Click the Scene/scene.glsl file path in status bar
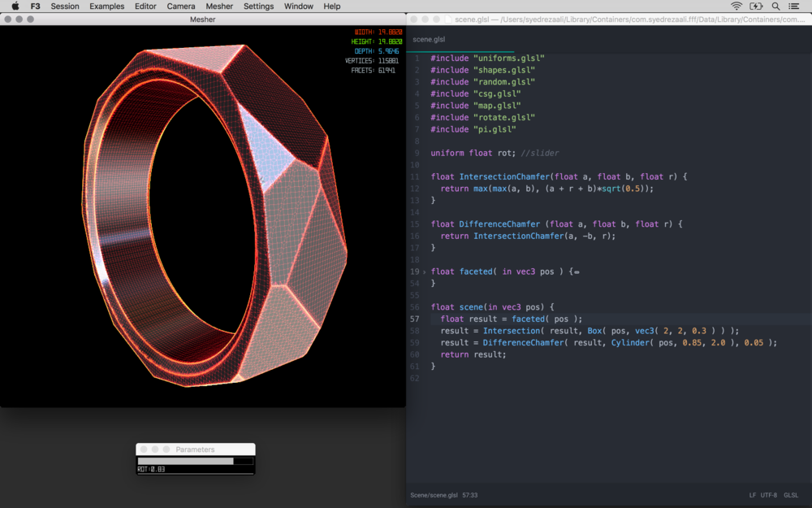This screenshot has width=812, height=508. click(x=434, y=495)
